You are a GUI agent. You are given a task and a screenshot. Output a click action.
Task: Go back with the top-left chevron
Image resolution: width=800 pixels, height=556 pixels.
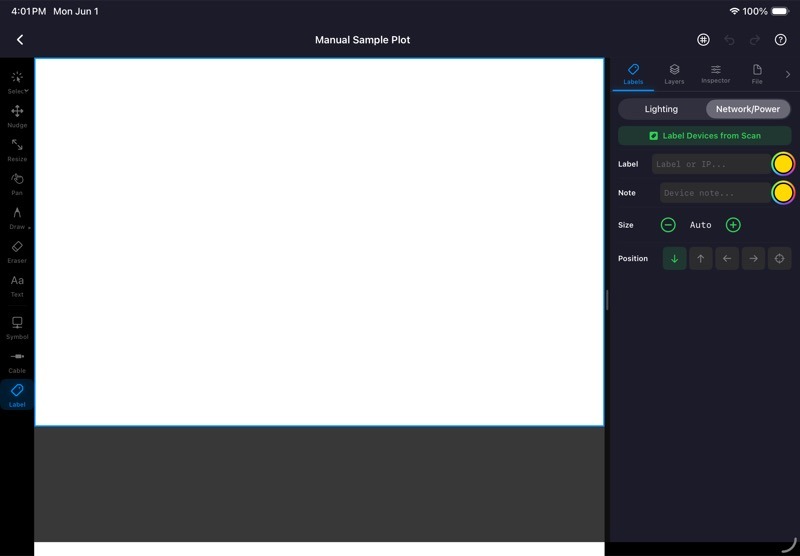click(20, 40)
